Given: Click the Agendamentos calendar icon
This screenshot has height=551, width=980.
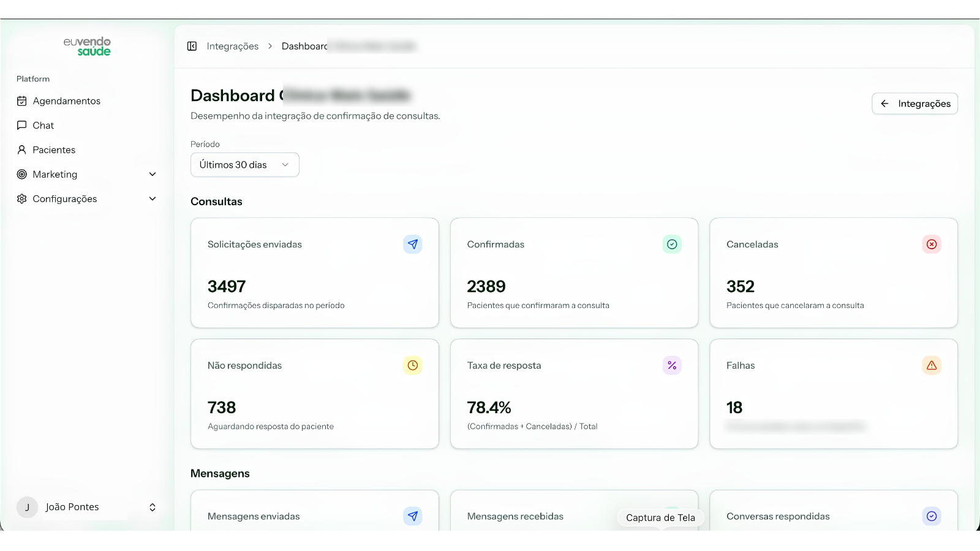Looking at the screenshot, I should [22, 101].
